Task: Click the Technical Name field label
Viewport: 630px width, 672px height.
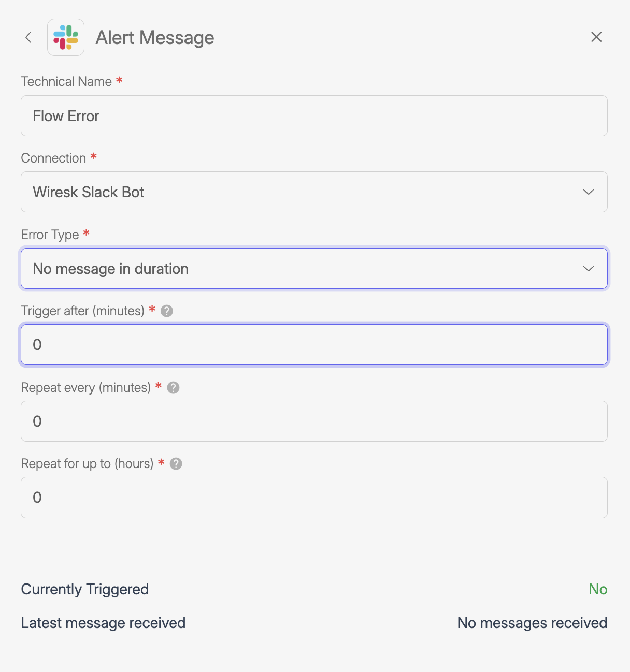Action: click(66, 82)
